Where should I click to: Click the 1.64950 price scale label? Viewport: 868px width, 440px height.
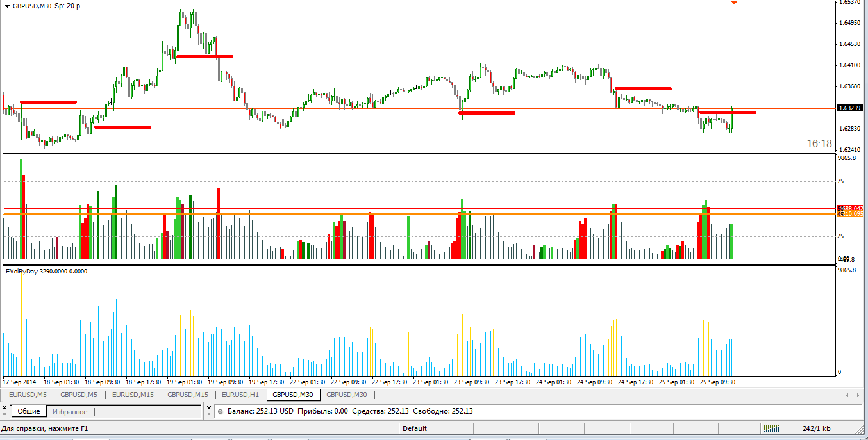click(x=849, y=23)
